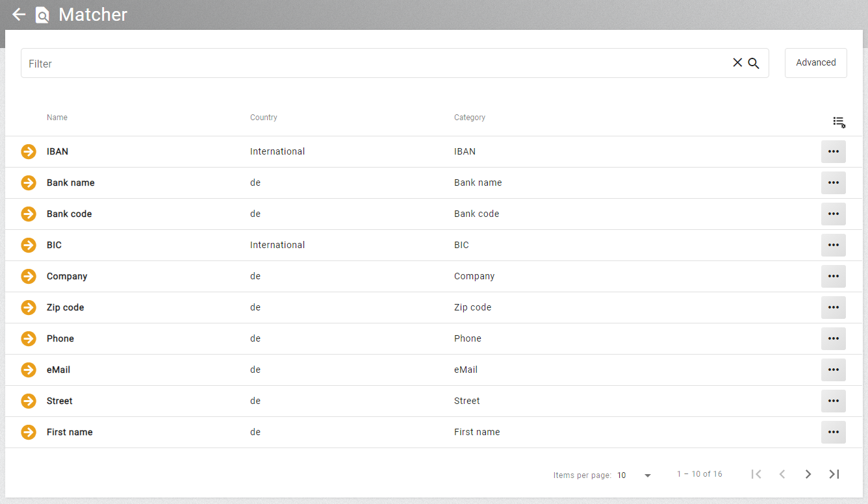Image resolution: width=868 pixels, height=504 pixels.
Task: Click the back arrow in the header
Action: (18, 14)
